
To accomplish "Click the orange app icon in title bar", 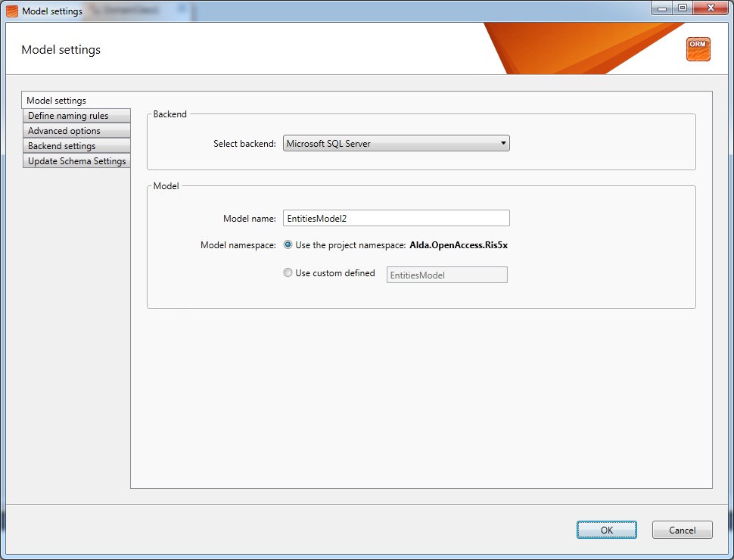I will tap(11, 11).
